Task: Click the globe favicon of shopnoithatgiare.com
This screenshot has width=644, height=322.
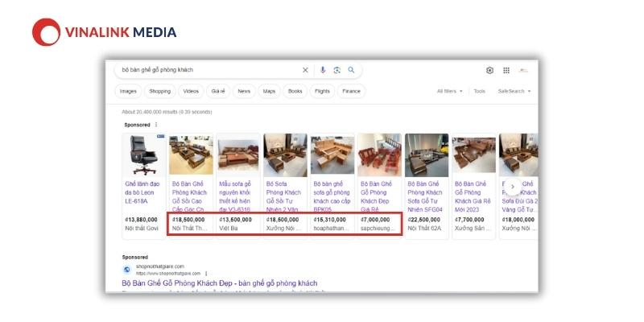Action: tap(127, 270)
